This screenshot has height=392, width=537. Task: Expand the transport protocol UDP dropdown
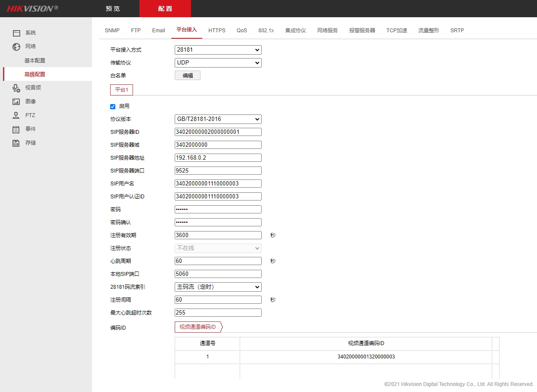pos(218,63)
